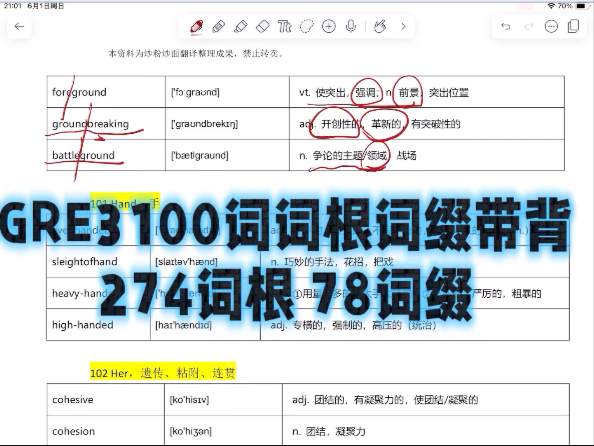Go back with the left arrow
Screen dimensions: 594x446
(x=19, y=27)
